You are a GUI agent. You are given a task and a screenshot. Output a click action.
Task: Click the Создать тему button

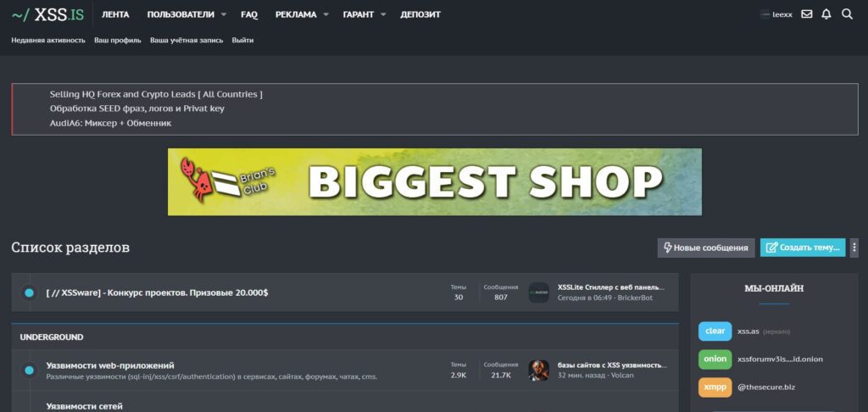(x=803, y=248)
